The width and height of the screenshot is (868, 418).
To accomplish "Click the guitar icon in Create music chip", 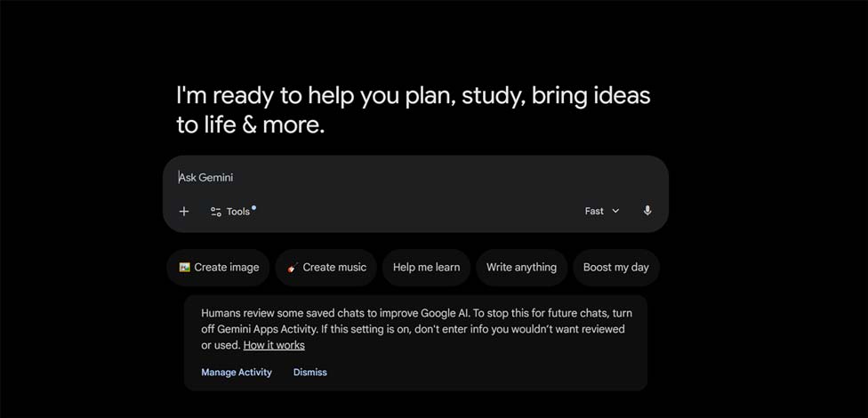I will (x=293, y=268).
